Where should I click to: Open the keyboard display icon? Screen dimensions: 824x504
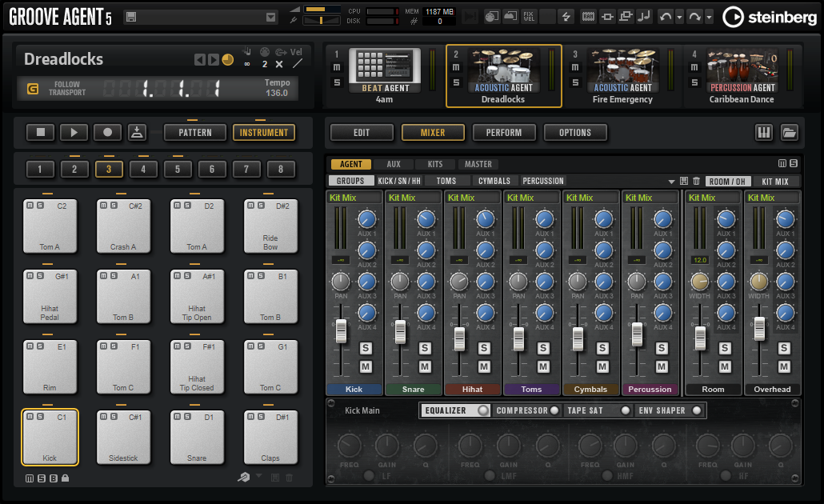coord(763,133)
